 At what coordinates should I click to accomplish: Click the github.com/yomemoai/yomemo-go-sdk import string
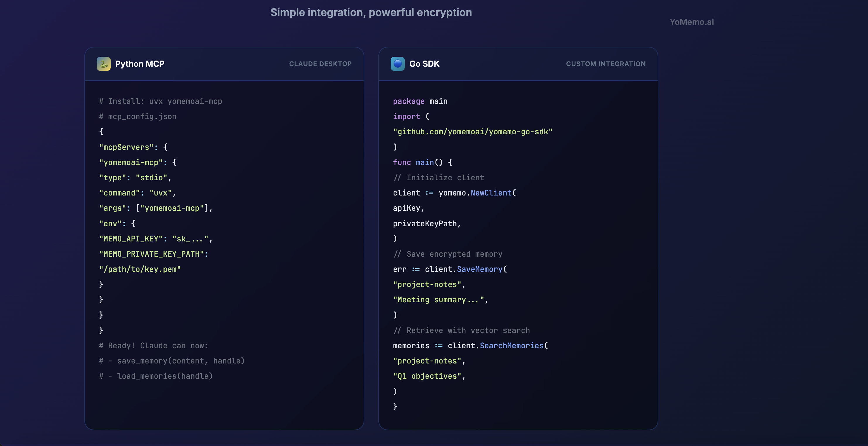point(472,132)
